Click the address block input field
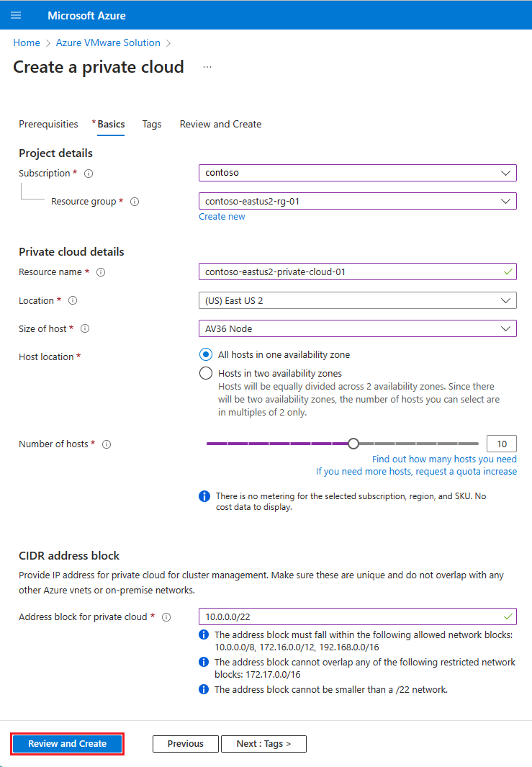This screenshot has height=767, width=532. [358, 617]
